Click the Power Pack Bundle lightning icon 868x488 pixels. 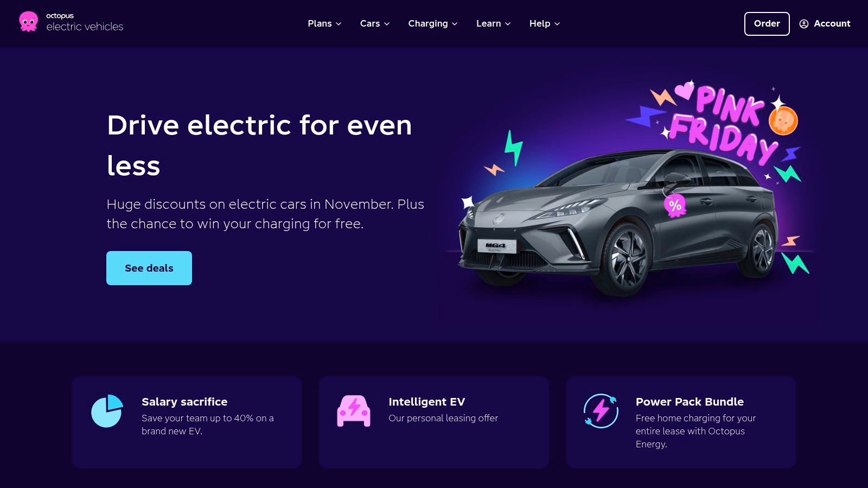tap(601, 411)
